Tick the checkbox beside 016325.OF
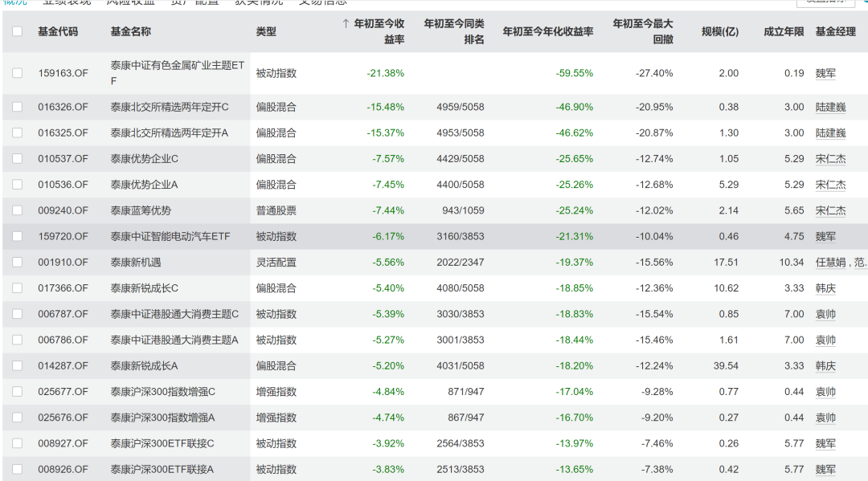 17,132
